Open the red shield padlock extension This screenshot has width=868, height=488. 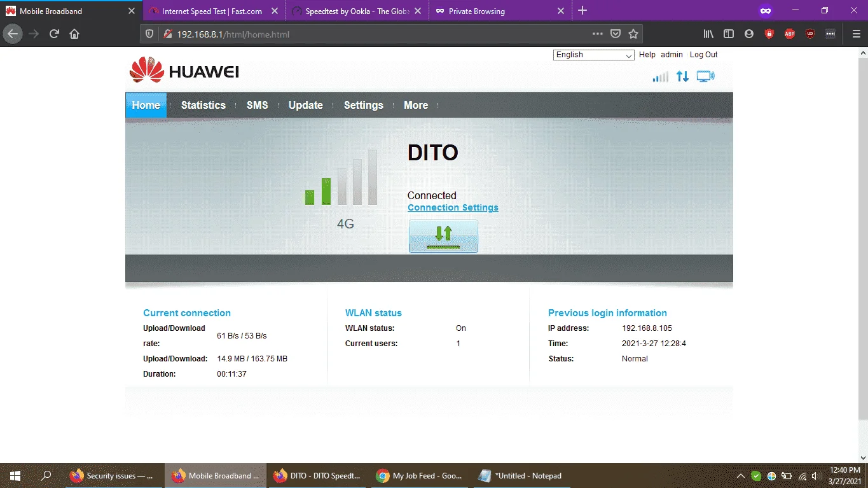click(769, 34)
